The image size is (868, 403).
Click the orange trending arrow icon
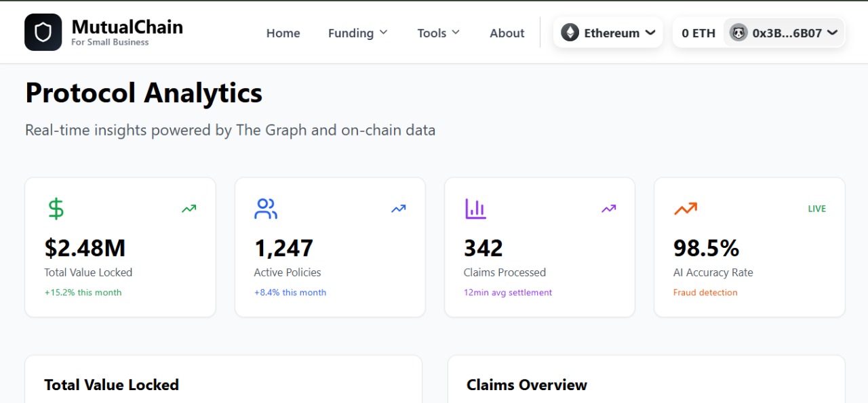pos(686,209)
